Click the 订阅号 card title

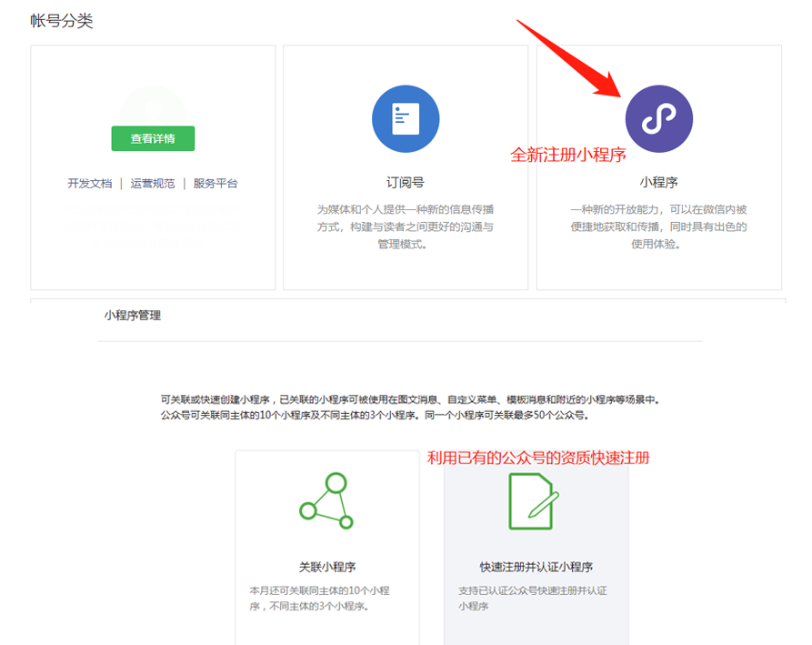(x=406, y=182)
